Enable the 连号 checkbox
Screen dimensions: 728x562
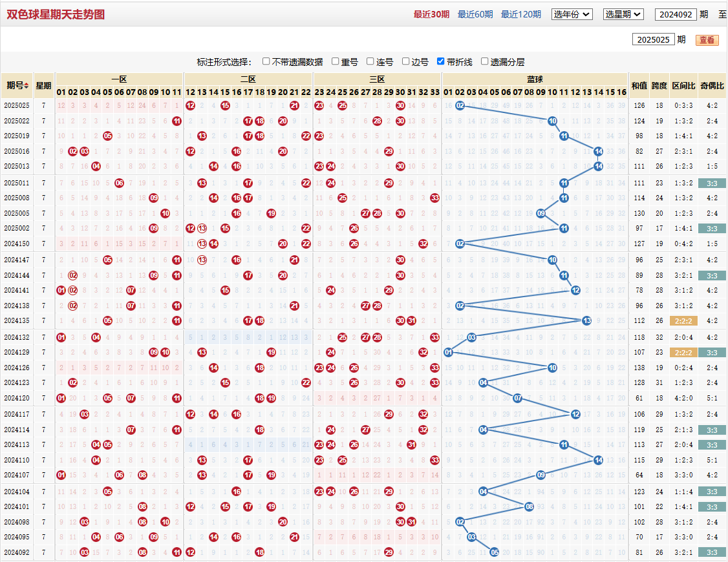pyautogui.click(x=370, y=61)
